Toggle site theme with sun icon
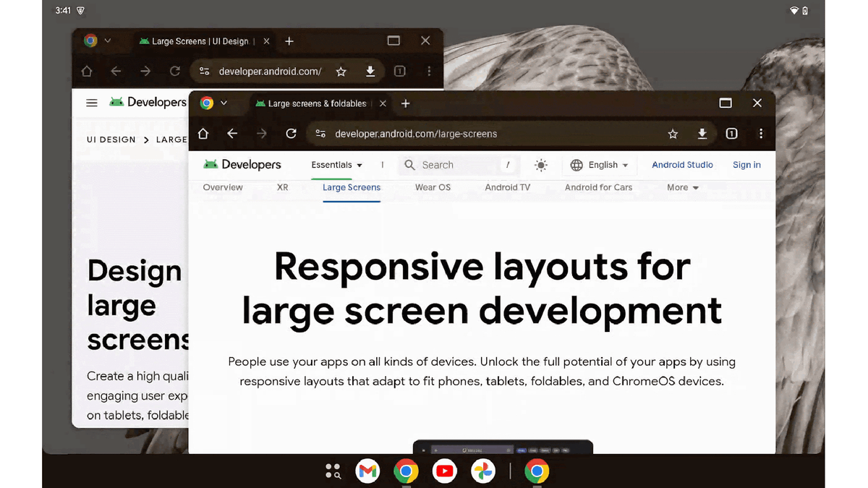This screenshot has height=488, width=868. [541, 165]
